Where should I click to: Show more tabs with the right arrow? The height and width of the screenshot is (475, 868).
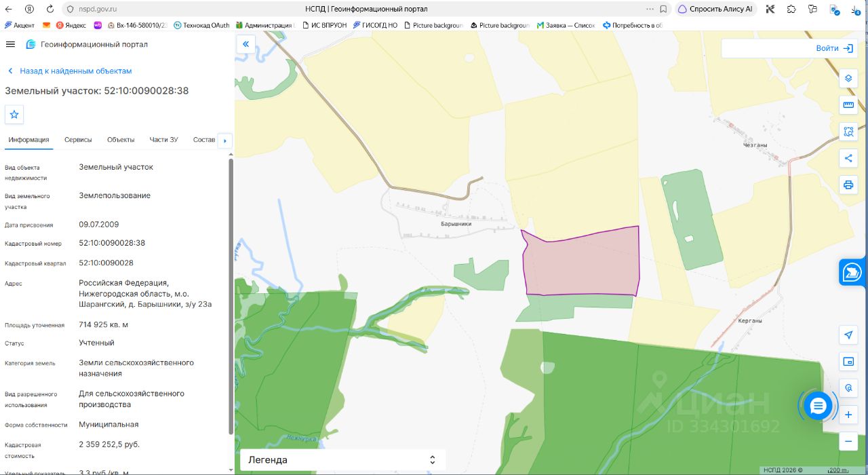click(x=226, y=141)
